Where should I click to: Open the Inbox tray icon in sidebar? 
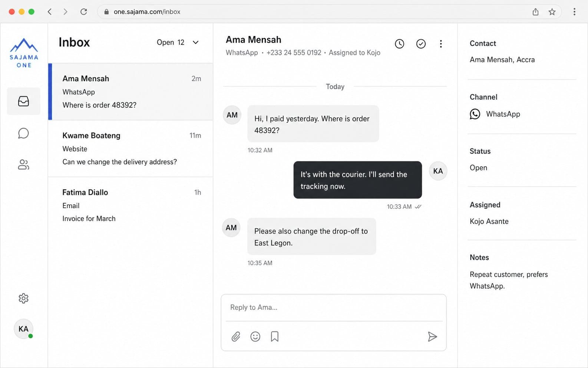click(23, 101)
